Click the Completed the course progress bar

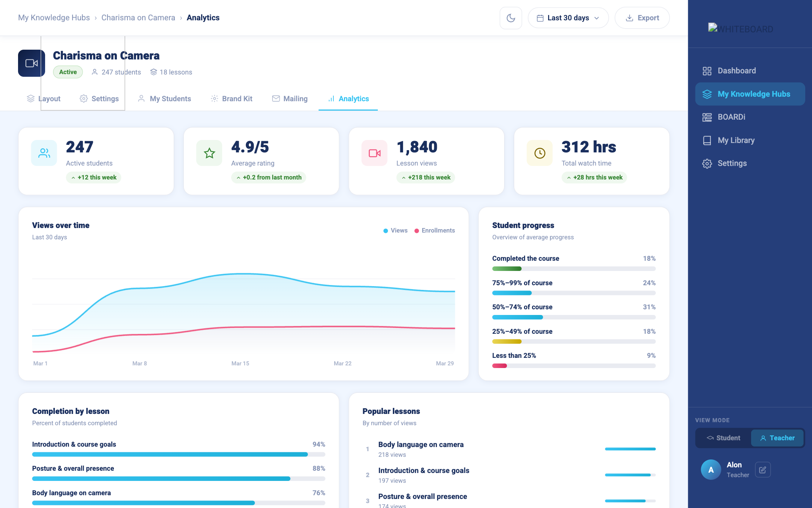574,269
